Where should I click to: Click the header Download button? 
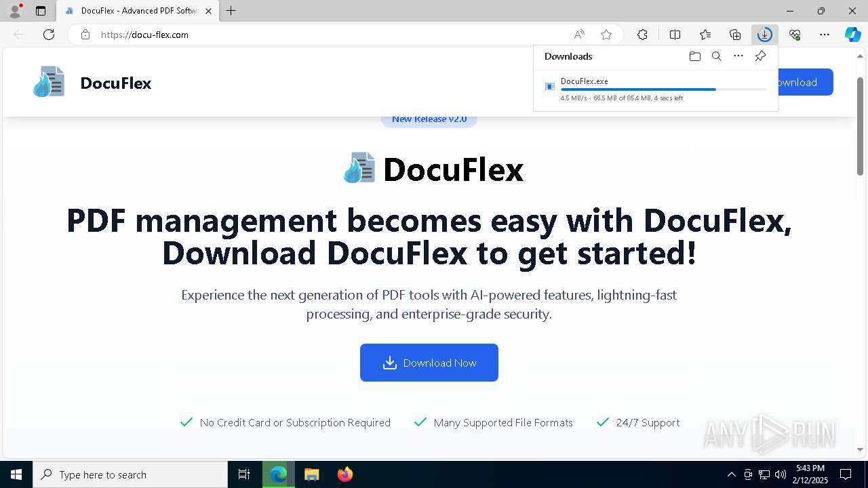click(805, 82)
